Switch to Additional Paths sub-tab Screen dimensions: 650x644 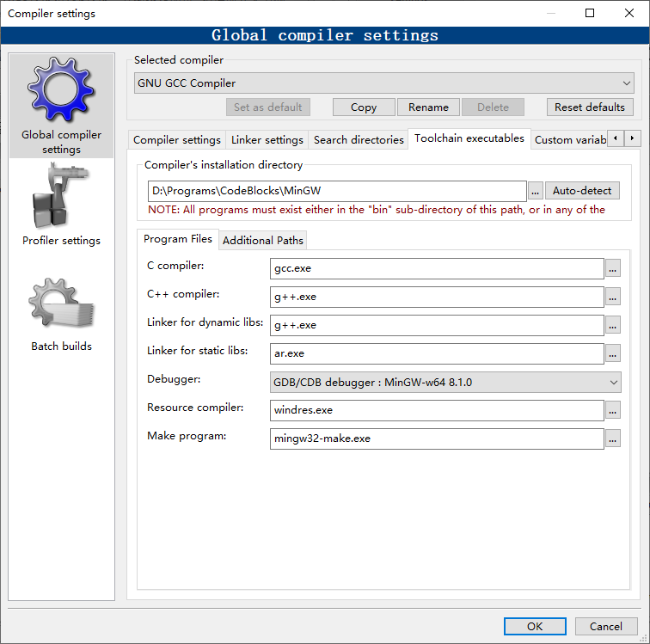pos(263,241)
